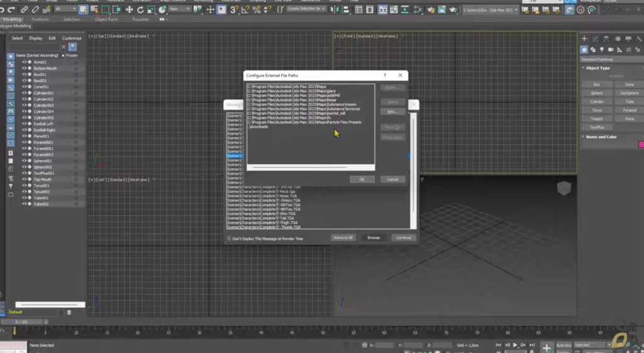The width and height of the screenshot is (644, 353).
Task: Hide the Cone001 object with its eye icon
Action: (x=24, y=87)
